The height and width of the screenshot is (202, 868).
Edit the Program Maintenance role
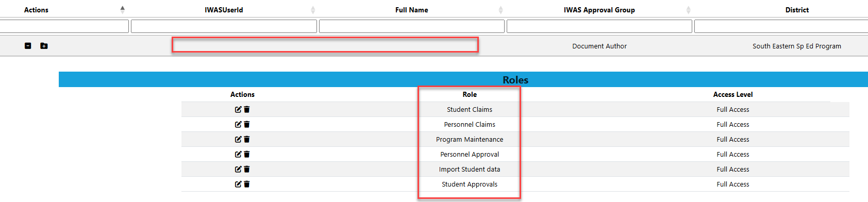click(238, 139)
